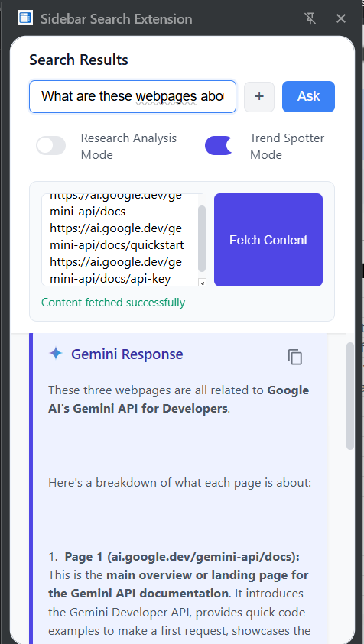Enable Research Analysis Mode toggle
This screenshot has height=644, width=364.
pos(51,146)
